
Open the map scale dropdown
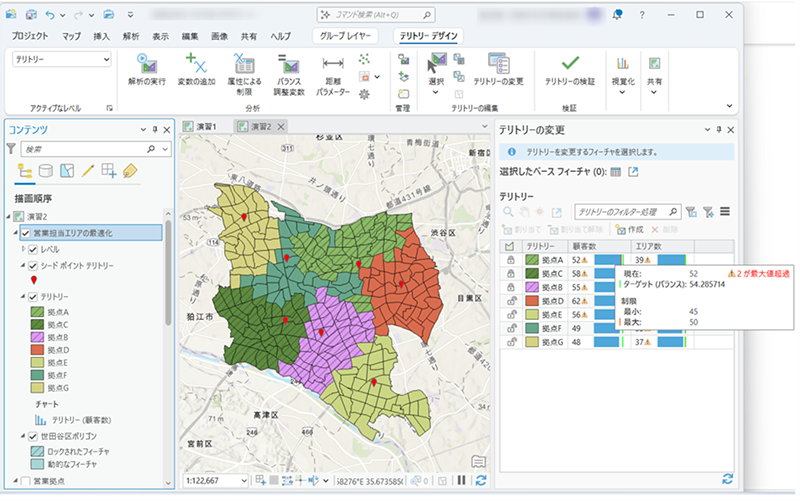point(245,481)
